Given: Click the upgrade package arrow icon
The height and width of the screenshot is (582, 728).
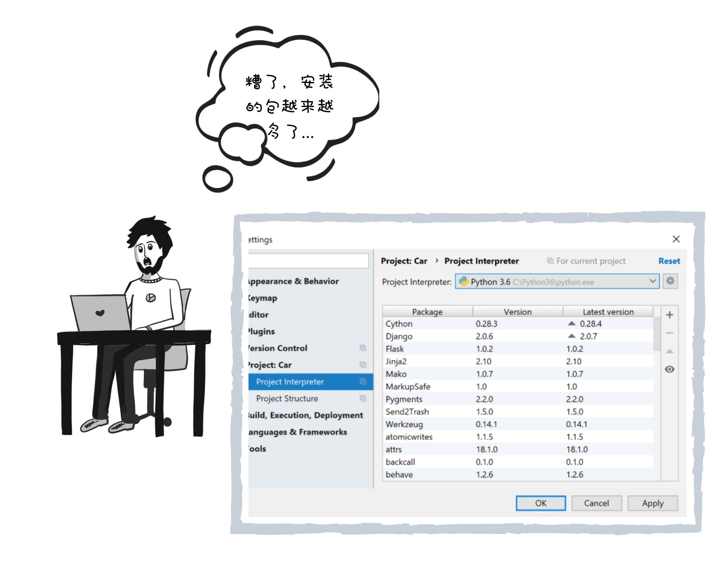Looking at the screenshot, I should tap(669, 351).
